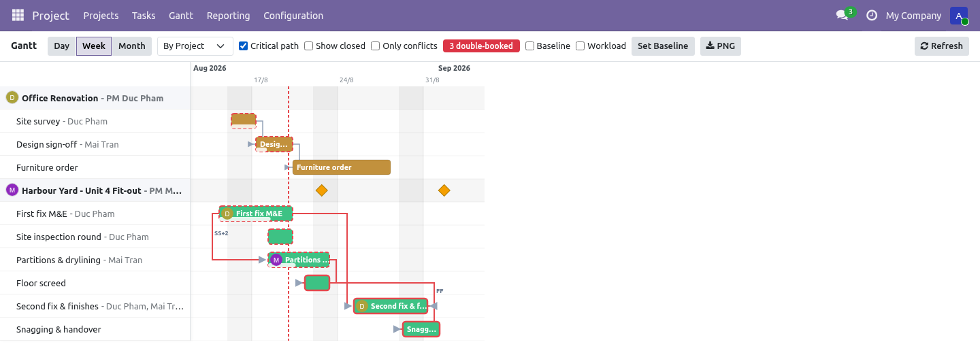Screen dimensions: 980x357
Task: Click the Sep 2026 month header
Action: click(454, 68)
